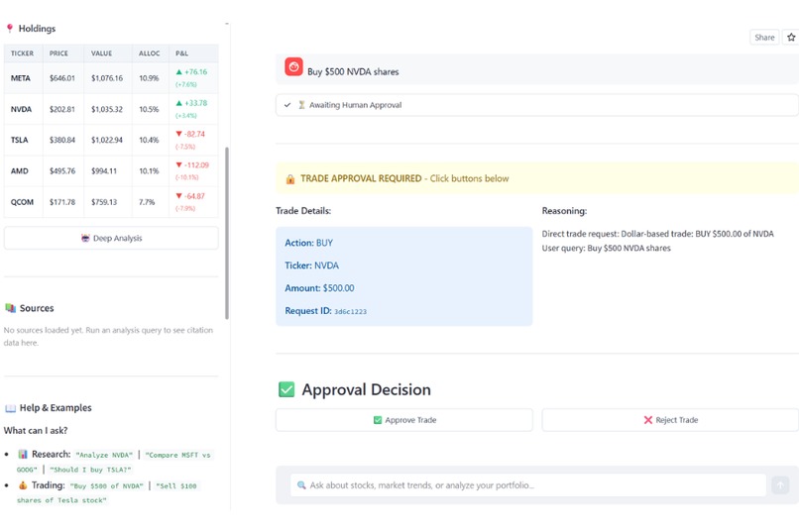
Task: Click the pin icon next to Holdings
Action: click(x=10, y=28)
